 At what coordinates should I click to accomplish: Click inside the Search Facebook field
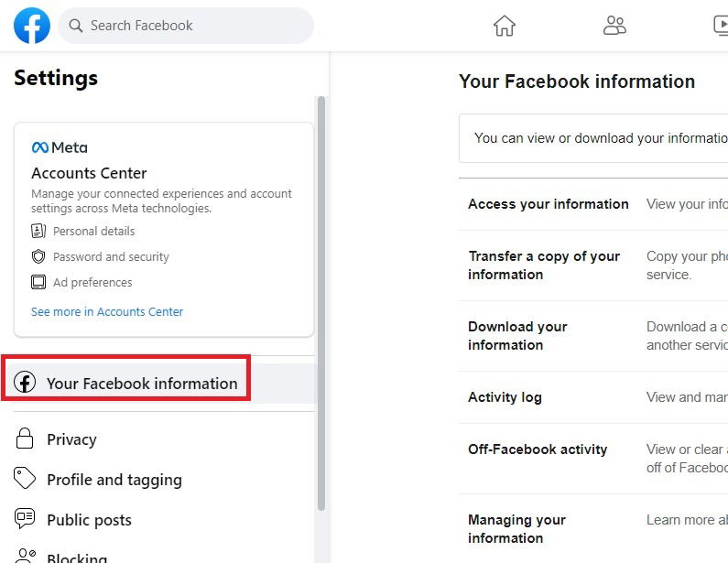(192, 26)
